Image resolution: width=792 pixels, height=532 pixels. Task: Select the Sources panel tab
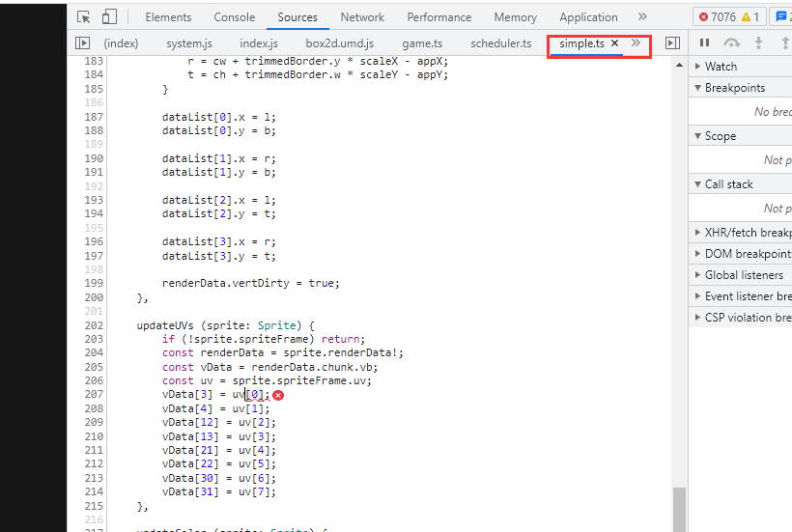point(297,17)
